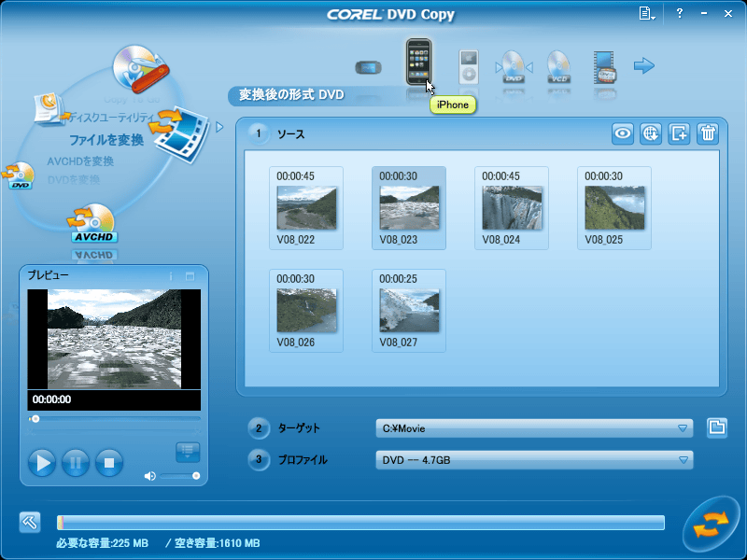Click the AVCHD disc icon
The height and width of the screenshot is (560, 747).
94,223
